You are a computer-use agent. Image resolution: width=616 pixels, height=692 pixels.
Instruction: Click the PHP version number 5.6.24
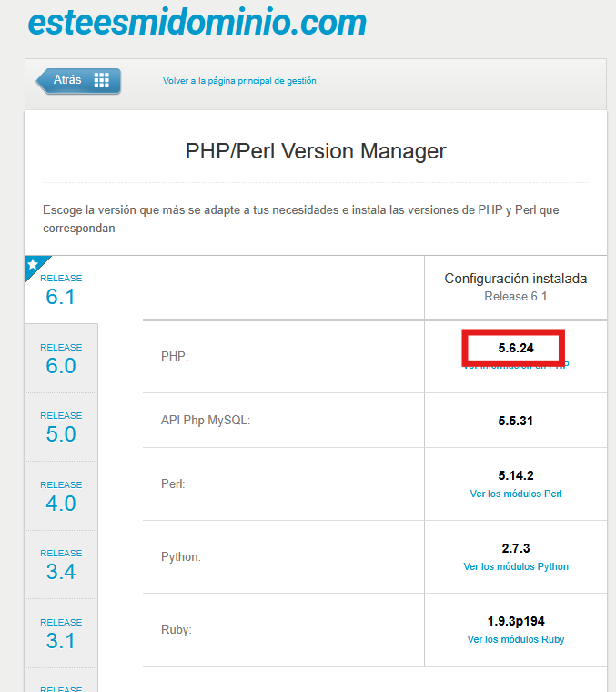pos(516,348)
